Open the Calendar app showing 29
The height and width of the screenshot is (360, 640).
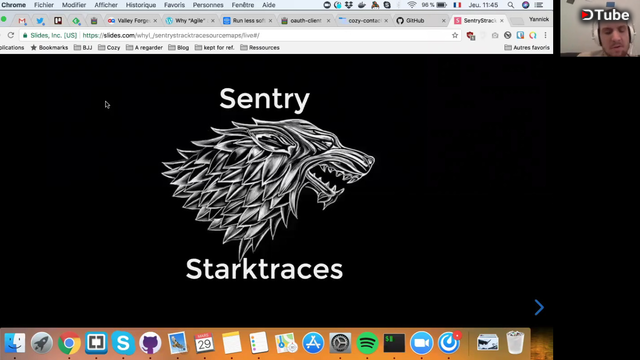coord(204,342)
